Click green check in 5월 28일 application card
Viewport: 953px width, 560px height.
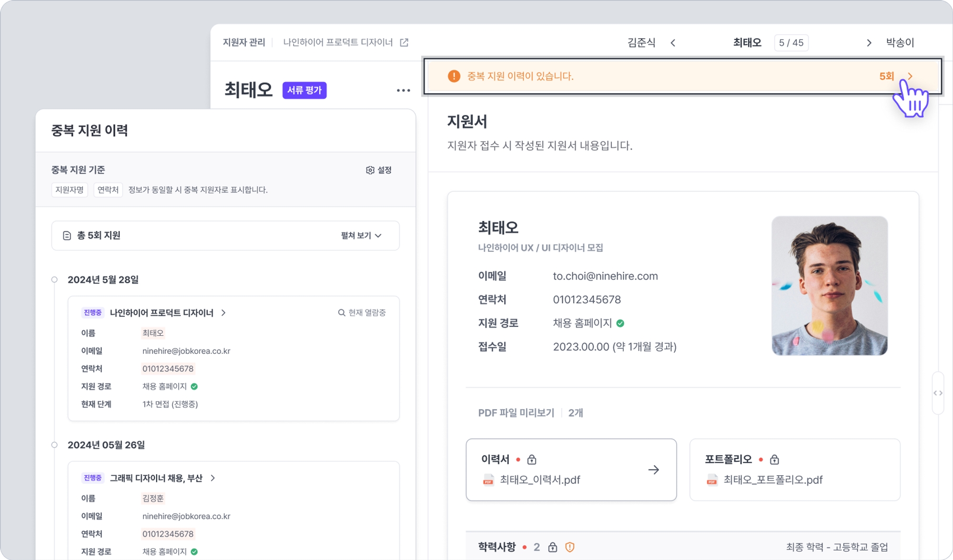click(194, 387)
